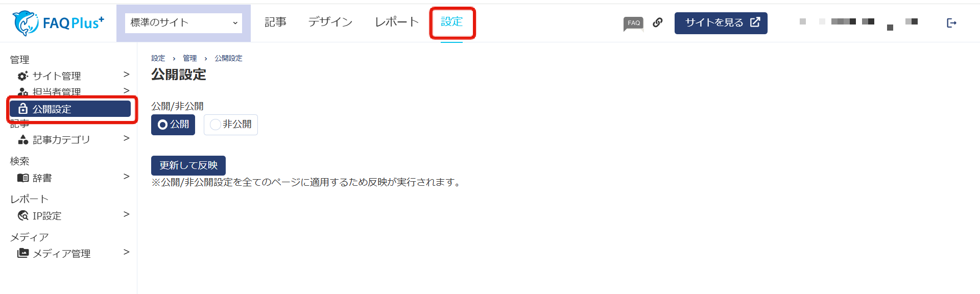Click the shapes icon beside 記事カテゴリ

click(23, 139)
